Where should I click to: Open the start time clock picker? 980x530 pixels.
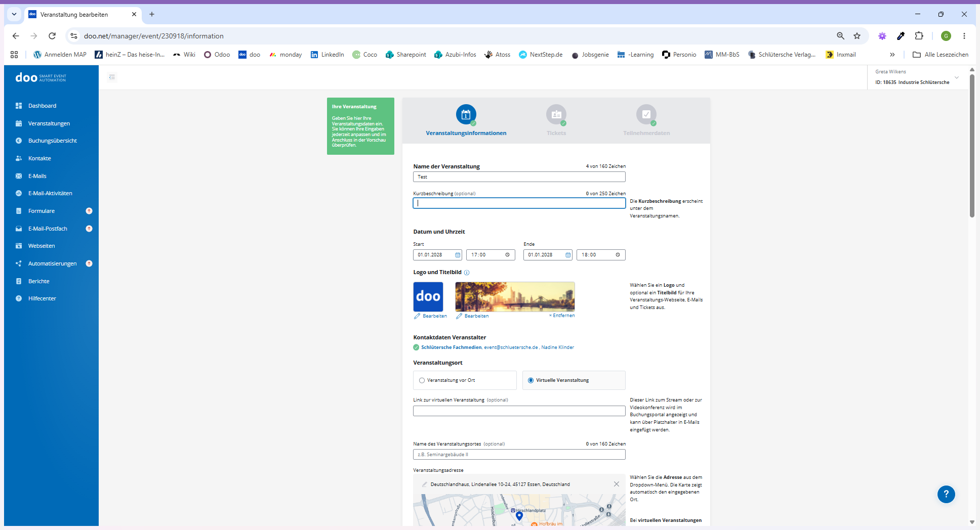coord(507,255)
